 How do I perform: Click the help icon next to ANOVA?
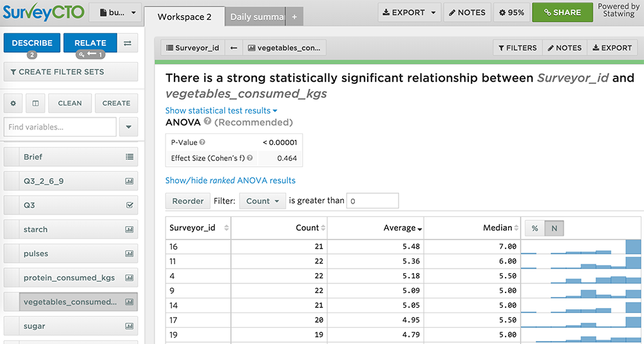click(x=207, y=121)
